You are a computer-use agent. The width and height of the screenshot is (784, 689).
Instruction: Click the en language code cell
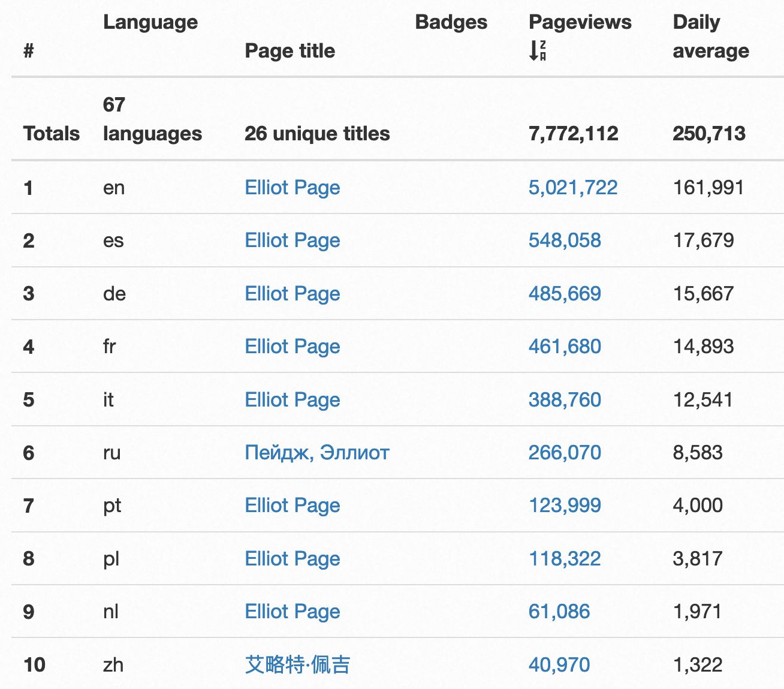click(x=114, y=188)
